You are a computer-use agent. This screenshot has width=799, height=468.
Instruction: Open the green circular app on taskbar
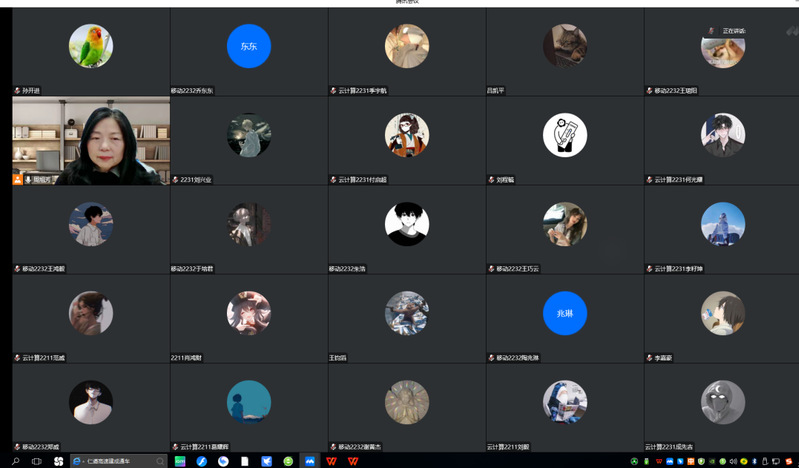pos(288,461)
